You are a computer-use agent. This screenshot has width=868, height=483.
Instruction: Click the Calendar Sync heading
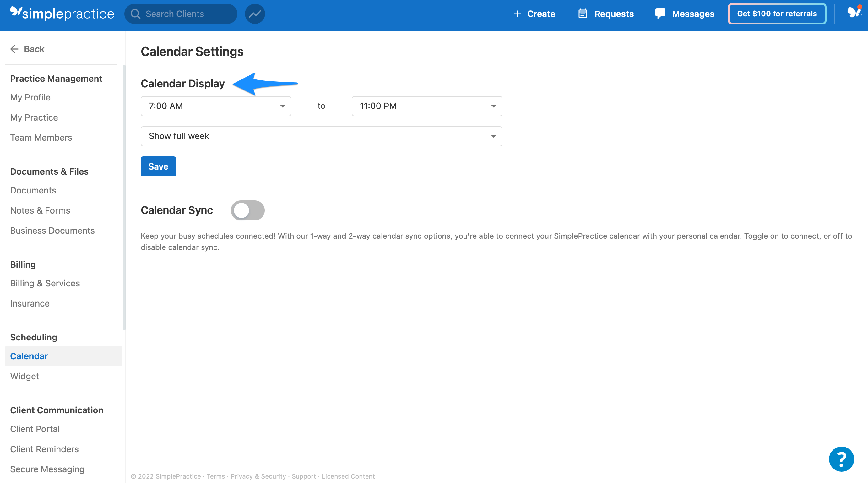[x=177, y=210]
